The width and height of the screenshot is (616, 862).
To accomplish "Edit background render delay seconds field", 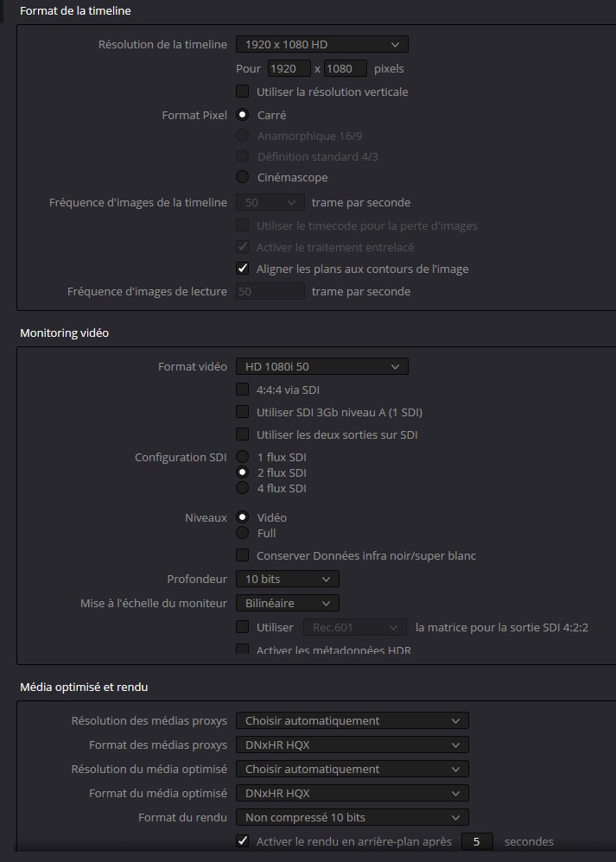I will 477,841.
